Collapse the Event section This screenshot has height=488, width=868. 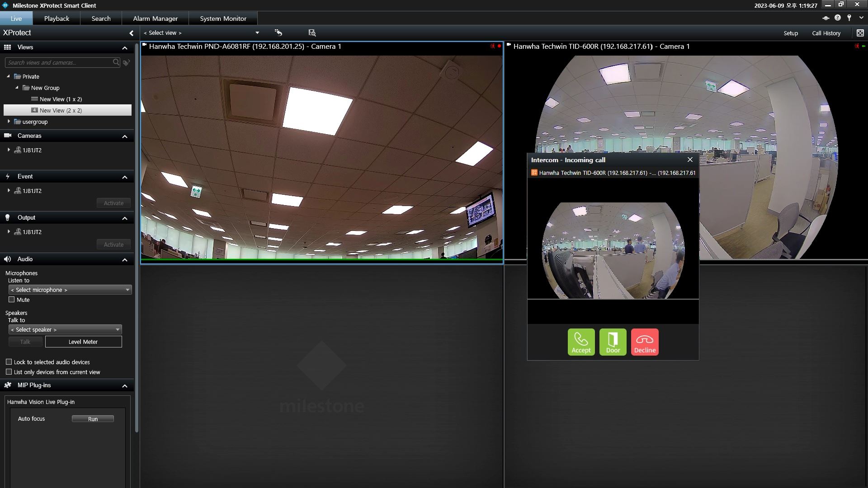point(125,177)
